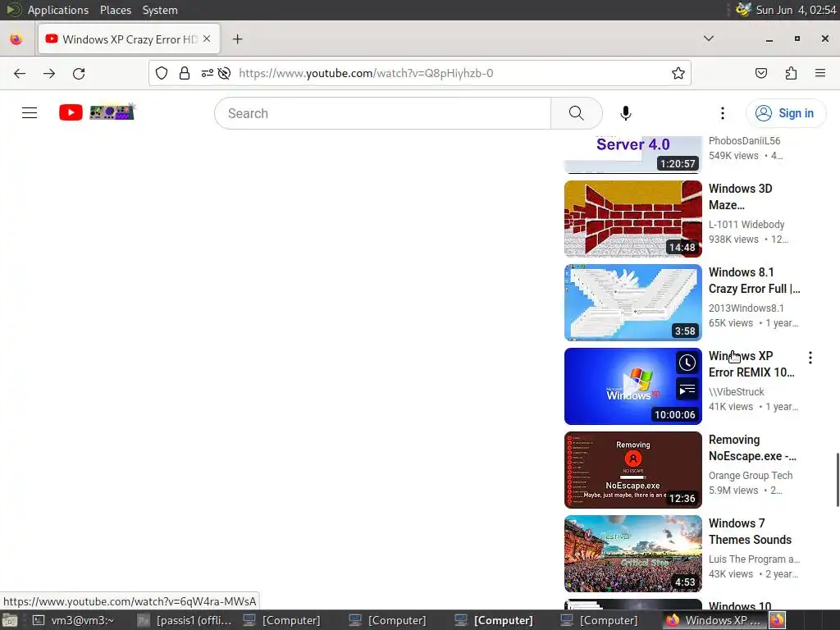This screenshot has width=840, height=630.
Task: Click channel name Luis The Program a...
Action: (755, 559)
